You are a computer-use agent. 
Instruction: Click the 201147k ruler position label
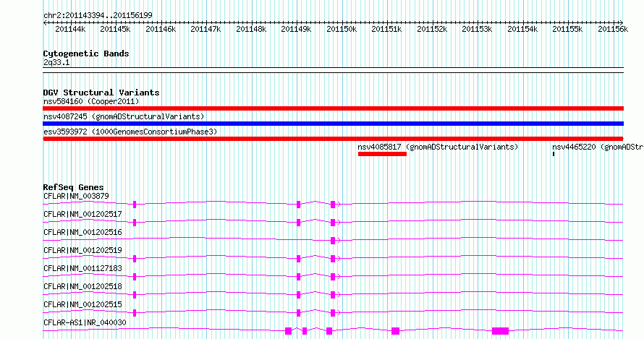click(x=206, y=29)
